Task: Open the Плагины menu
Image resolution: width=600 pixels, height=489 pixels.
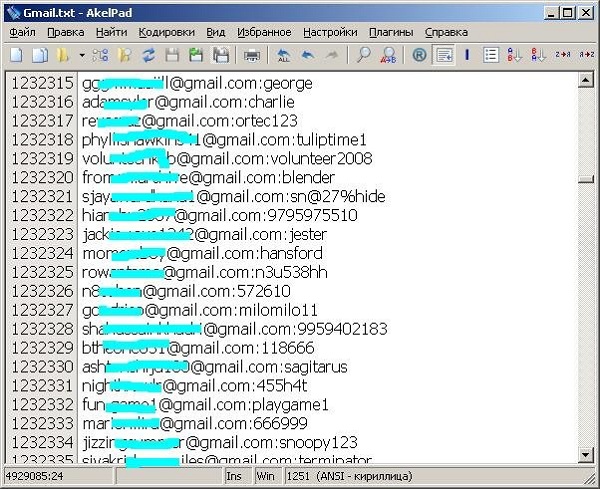Action: click(x=391, y=33)
